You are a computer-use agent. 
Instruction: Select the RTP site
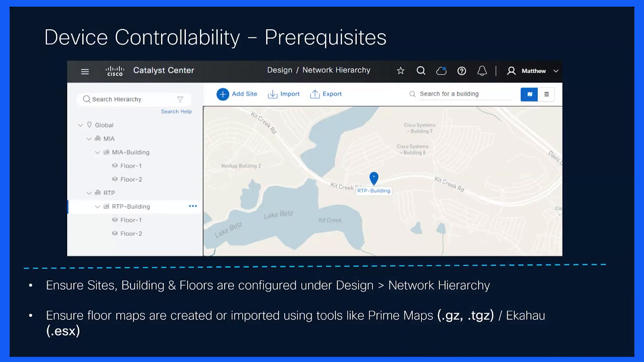(109, 193)
